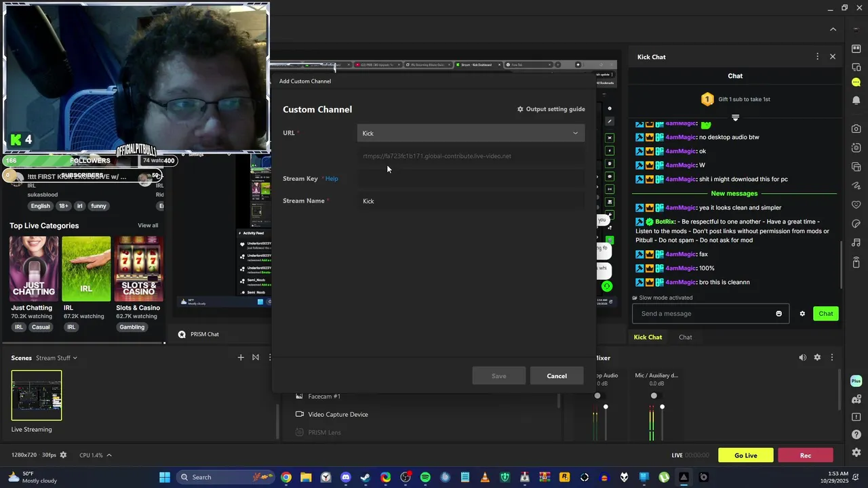Open Discord from the taskbar
The width and height of the screenshot is (868, 488).
tap(346, 477)
